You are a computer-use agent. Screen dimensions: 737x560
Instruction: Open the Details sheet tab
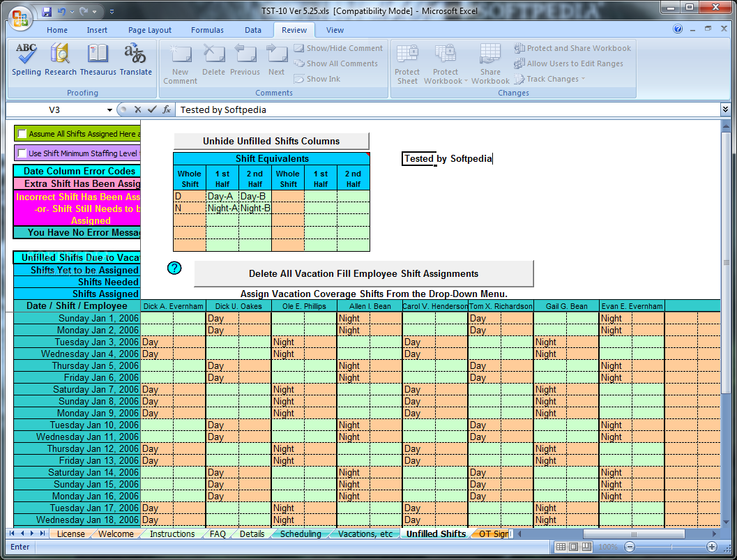point(252,534)
